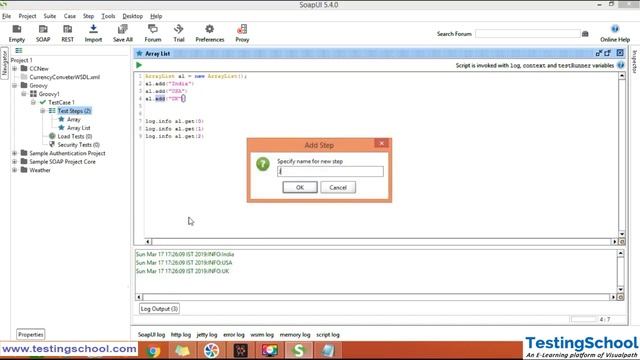This screenshot has height=360, width=640.
Task: Collapse the Groovy1 suite node
Action: [24, 94]
